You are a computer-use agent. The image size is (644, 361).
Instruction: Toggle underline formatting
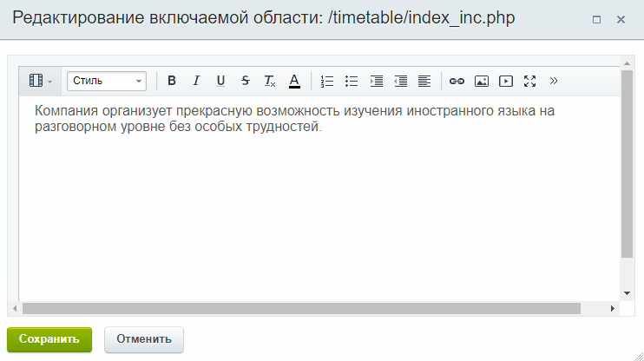point(220,81)
